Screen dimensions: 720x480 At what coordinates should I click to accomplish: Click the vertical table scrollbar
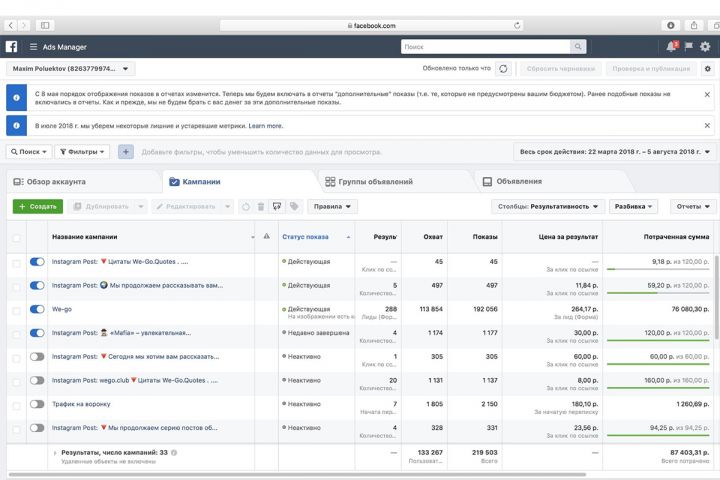(x=717, y=297)
